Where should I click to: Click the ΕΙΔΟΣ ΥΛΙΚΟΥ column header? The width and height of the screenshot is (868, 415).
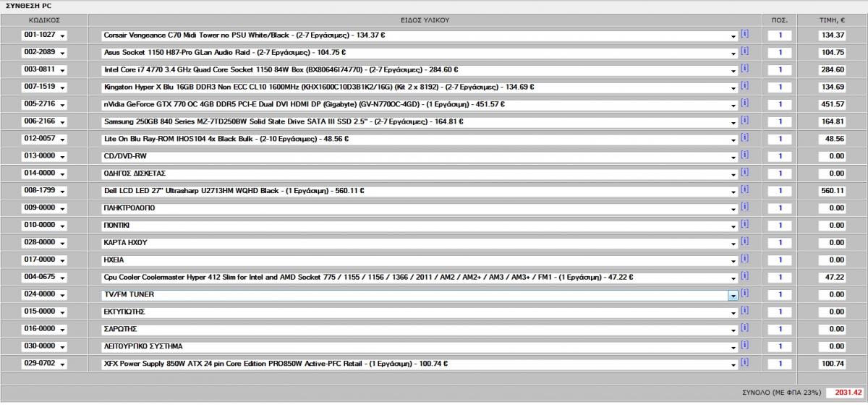tap(425, 20)
